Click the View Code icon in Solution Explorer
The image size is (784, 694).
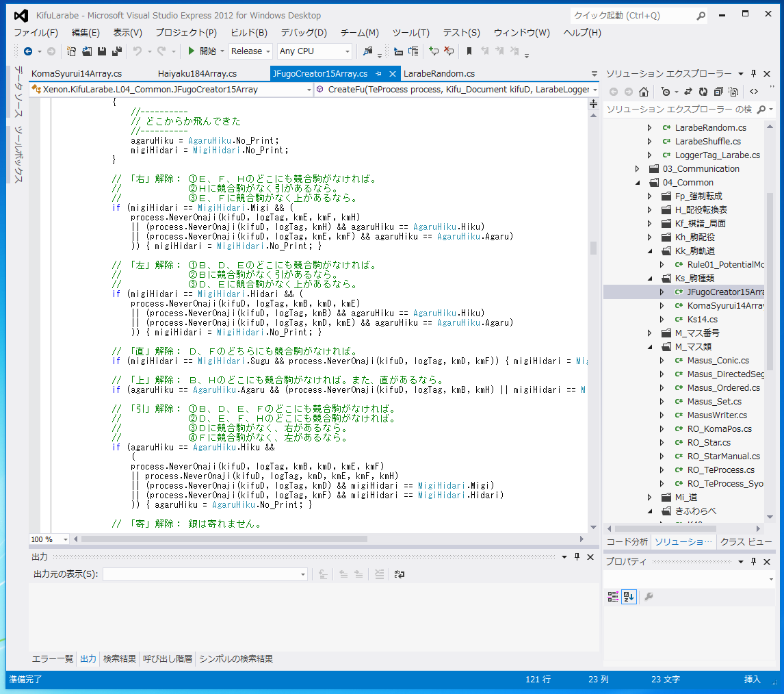[x=754, y=92]
